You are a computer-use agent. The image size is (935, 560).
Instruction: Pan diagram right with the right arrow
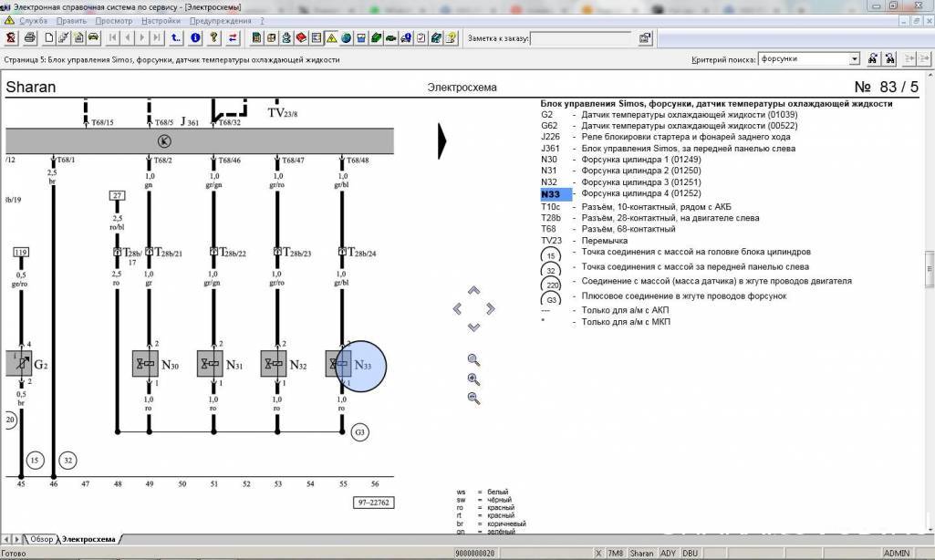491,309
